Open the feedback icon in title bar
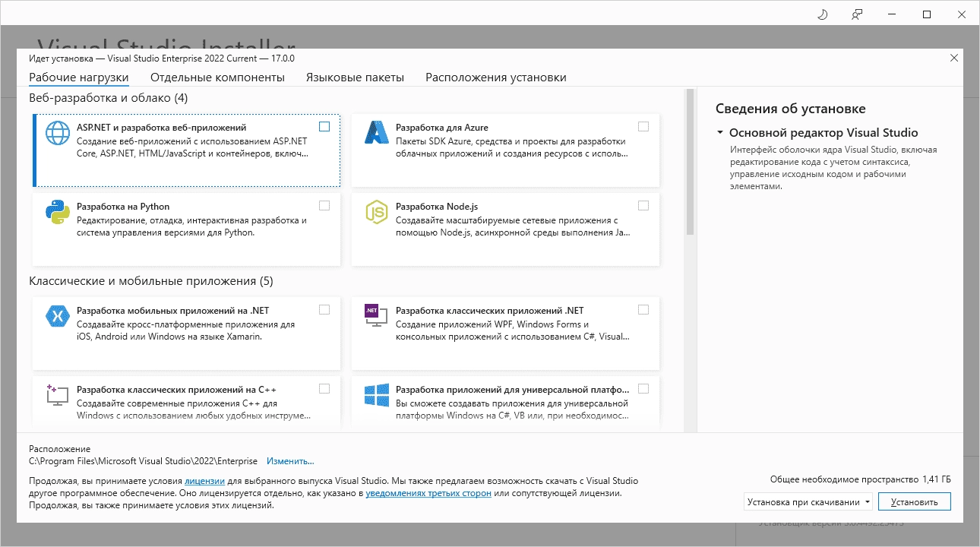The width and height of the screenshot is (980, 547). pyautogui.click(x=857, y=14)
